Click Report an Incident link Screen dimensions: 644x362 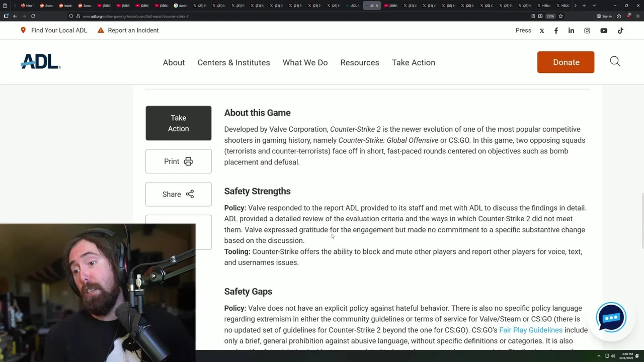[128, 30]
